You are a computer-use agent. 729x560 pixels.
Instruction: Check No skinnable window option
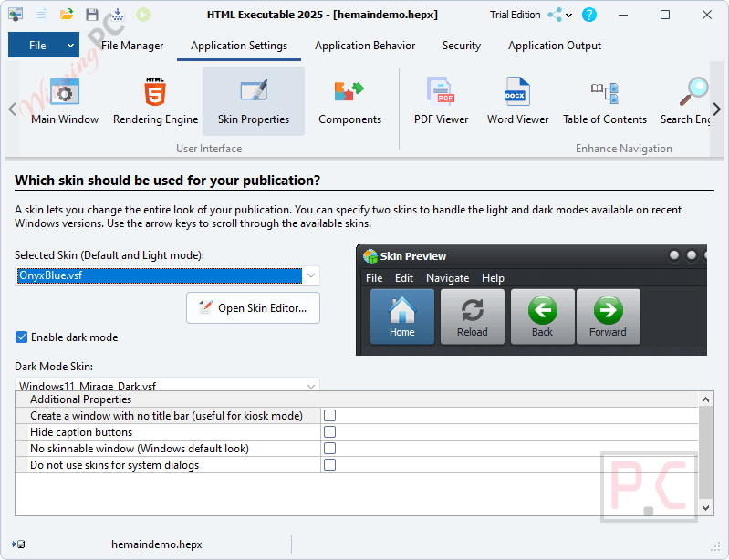pyautogui.click(x=329, y=449)
